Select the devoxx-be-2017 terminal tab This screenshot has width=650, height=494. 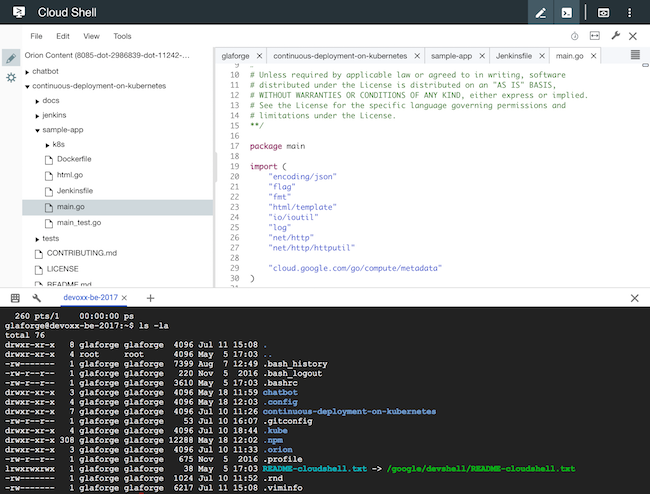pos(90,298)
